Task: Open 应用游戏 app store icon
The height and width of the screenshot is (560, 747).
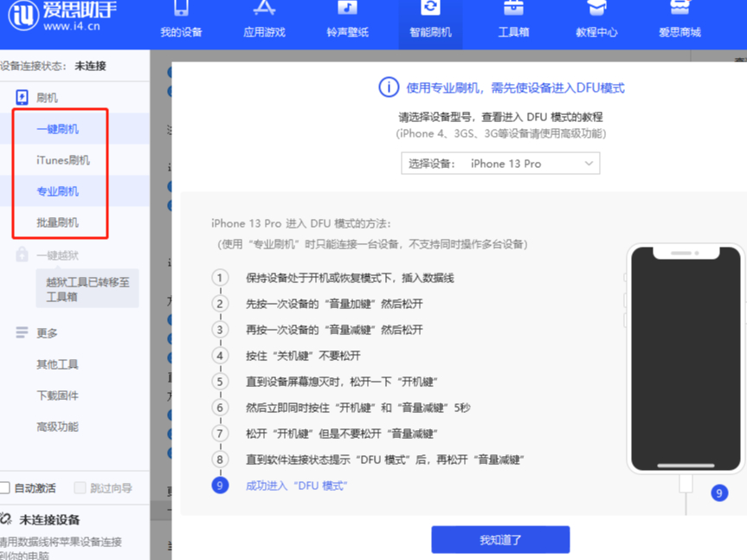Action: coord(264,8)
